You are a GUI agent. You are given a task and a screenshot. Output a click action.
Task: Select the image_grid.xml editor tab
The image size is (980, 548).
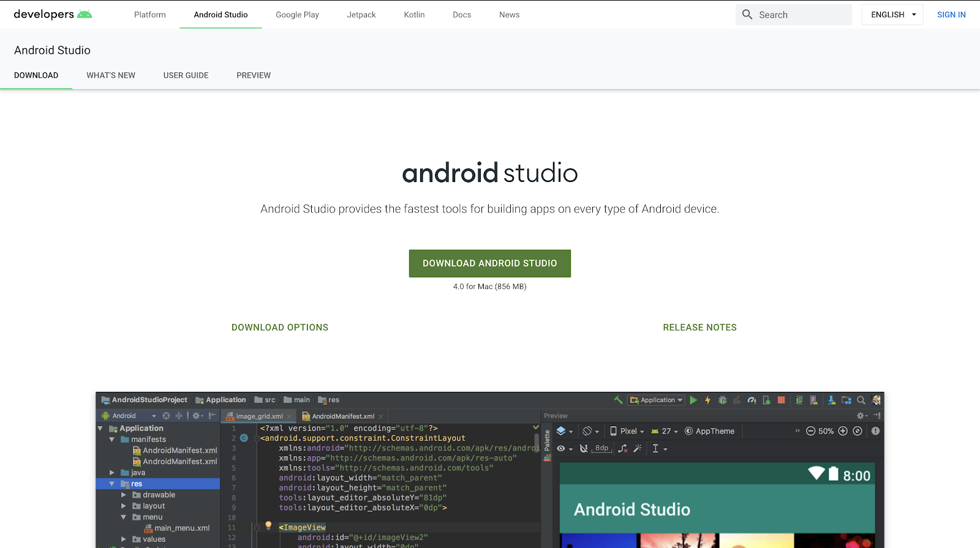(x=259, y=416)
